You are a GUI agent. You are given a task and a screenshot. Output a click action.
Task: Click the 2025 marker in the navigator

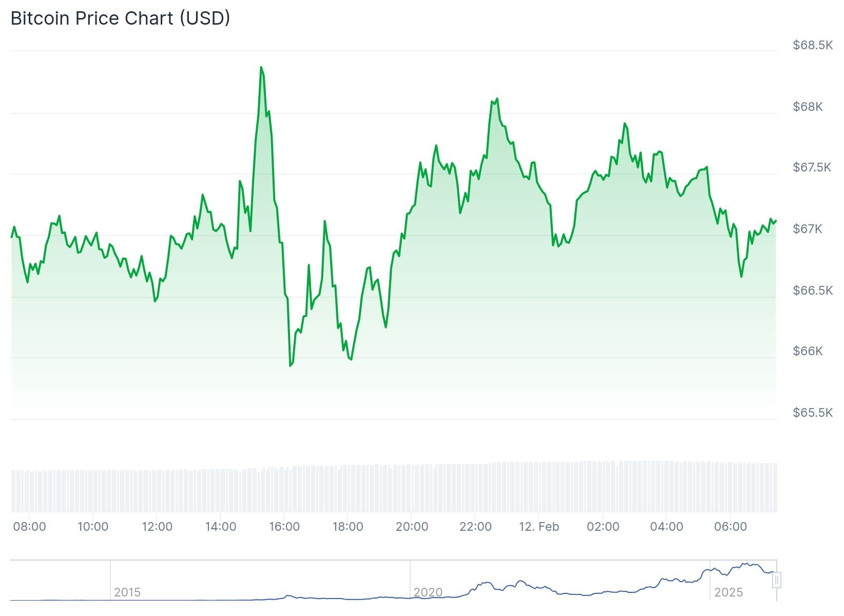coord(728,592)
